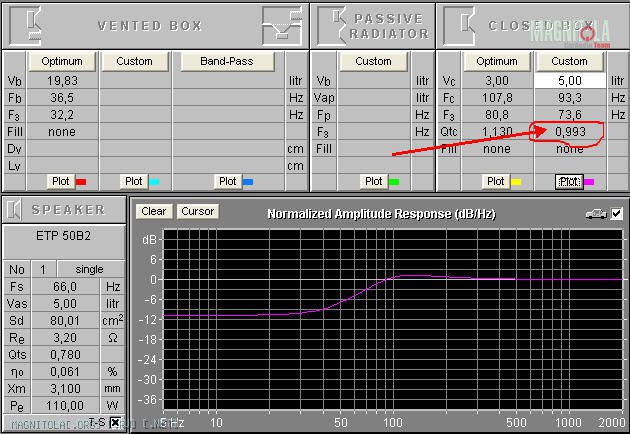Click the Passive Radiator Custom button
This screenshot has height=434, width=630.
[373, 61]
